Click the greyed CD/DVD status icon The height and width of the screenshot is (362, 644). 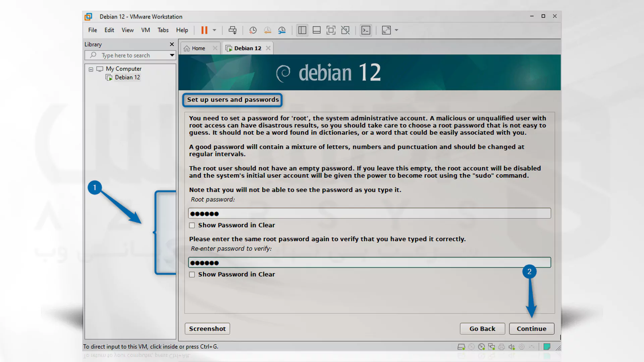click(x=472, y=347)
